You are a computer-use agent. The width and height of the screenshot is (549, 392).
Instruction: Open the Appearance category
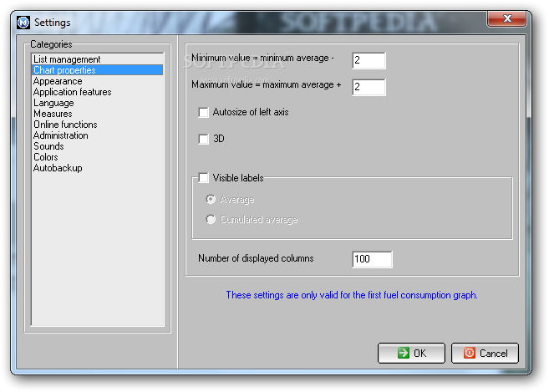coord(97,81)
